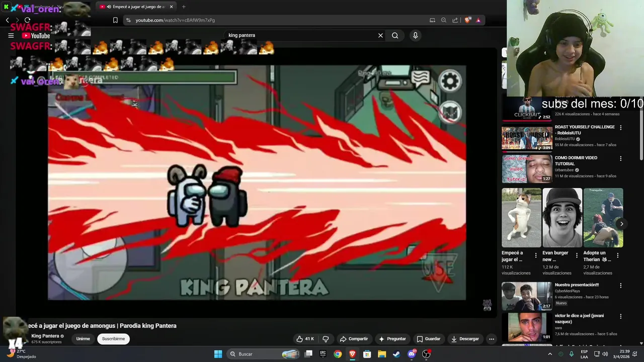The height and width of the screenshot is (362, 644).
Task: Open site settings icon beside the URL
Action: coord(128,20)
